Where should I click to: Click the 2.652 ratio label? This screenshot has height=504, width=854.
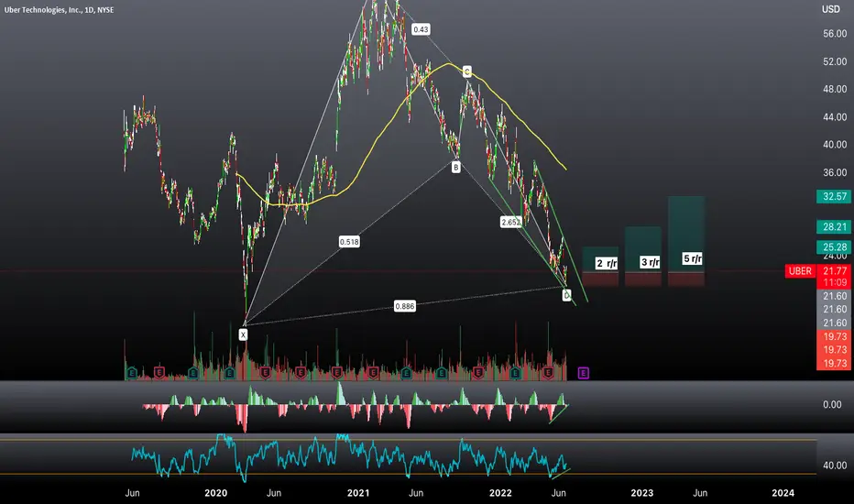pos(511,222)
